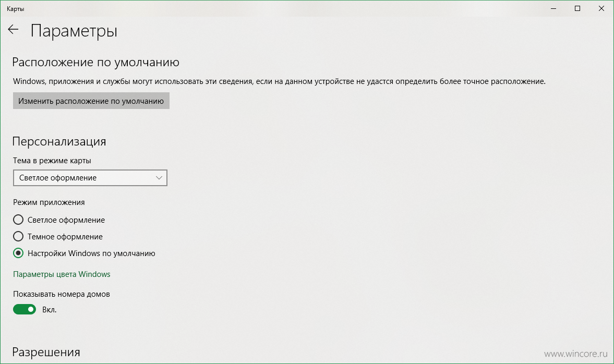
Task: Click the Персонализация section heading
Action: click(x=59, y=141)
